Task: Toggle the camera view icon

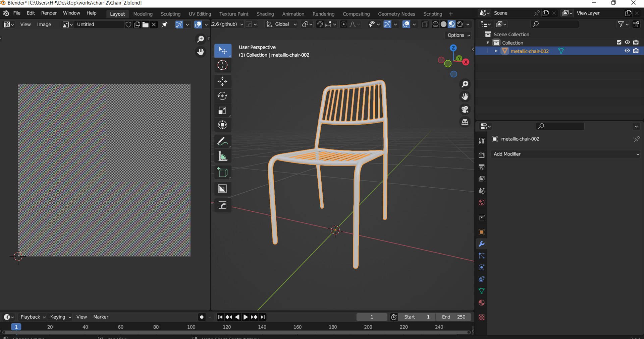Action: pos(465,110)
